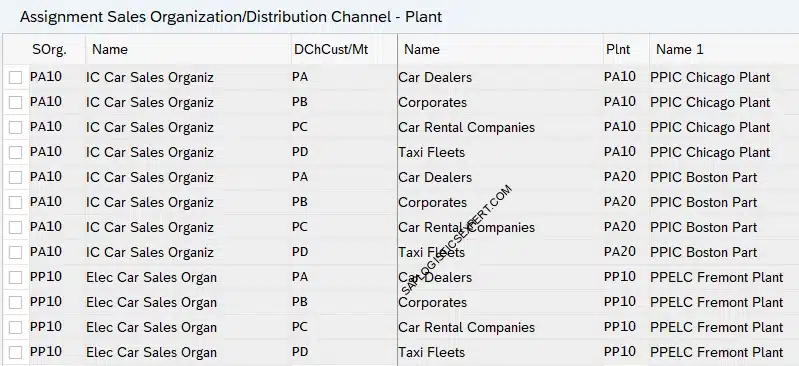Select checkbox of Car Rental Companies, Chicago Plant row
The height and width of the screenshot is (366, 799).
[15, 127]
